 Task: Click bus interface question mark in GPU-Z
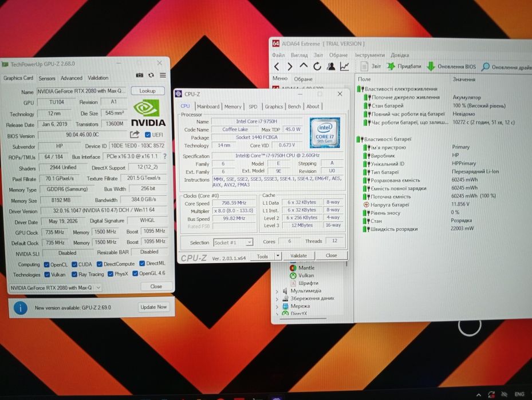click(165, 156)
